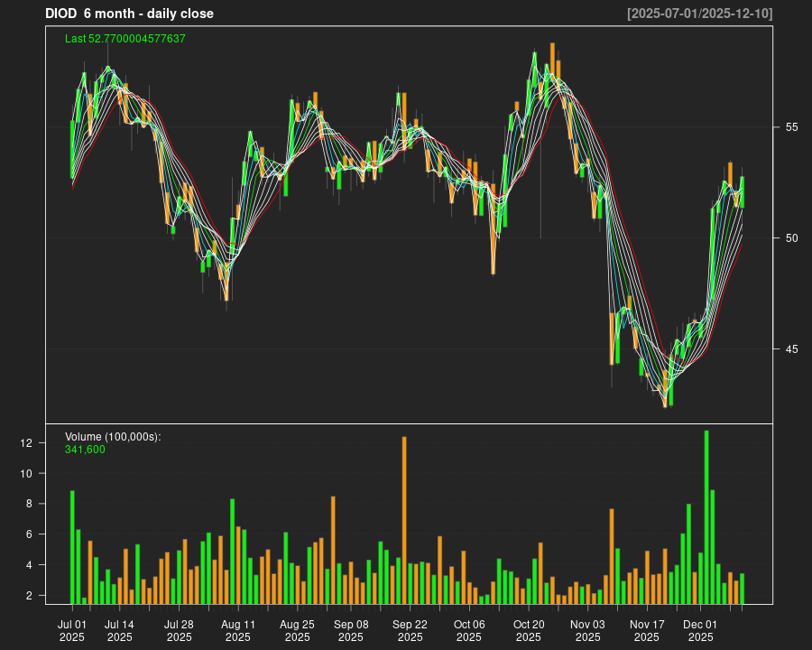Click the Nov 17 2025 date label
This screenshot has height=650, width=812.
pos(647,630)
